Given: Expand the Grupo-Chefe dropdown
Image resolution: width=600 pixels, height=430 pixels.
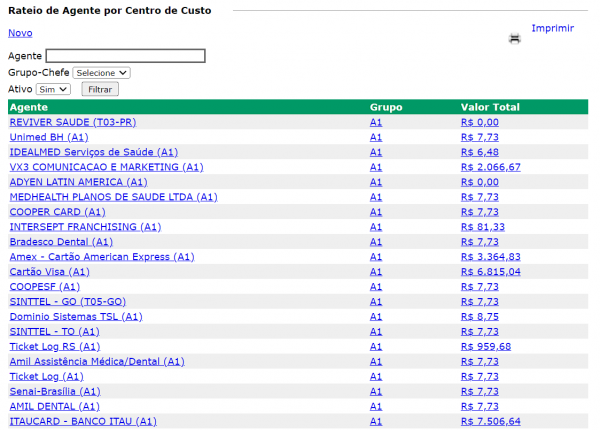Looking at the screenshot, I should coord(101,73).
